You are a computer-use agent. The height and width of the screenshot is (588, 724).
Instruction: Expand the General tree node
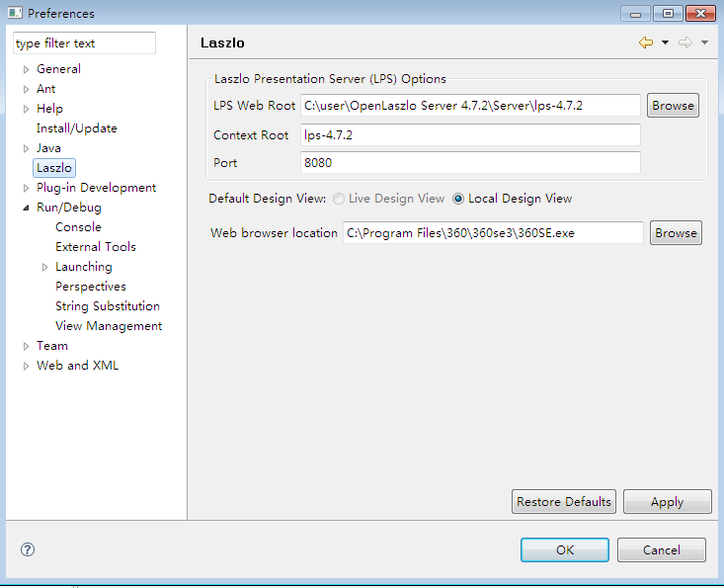tap(27, 69)
